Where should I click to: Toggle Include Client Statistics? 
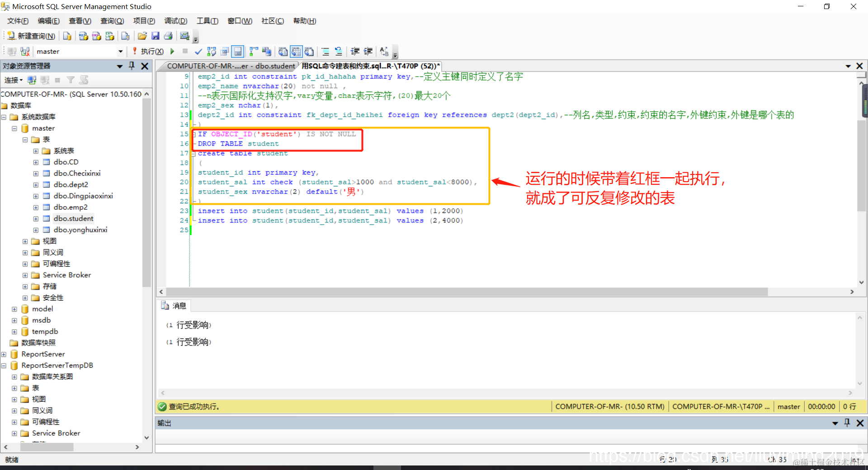[267, 52]
